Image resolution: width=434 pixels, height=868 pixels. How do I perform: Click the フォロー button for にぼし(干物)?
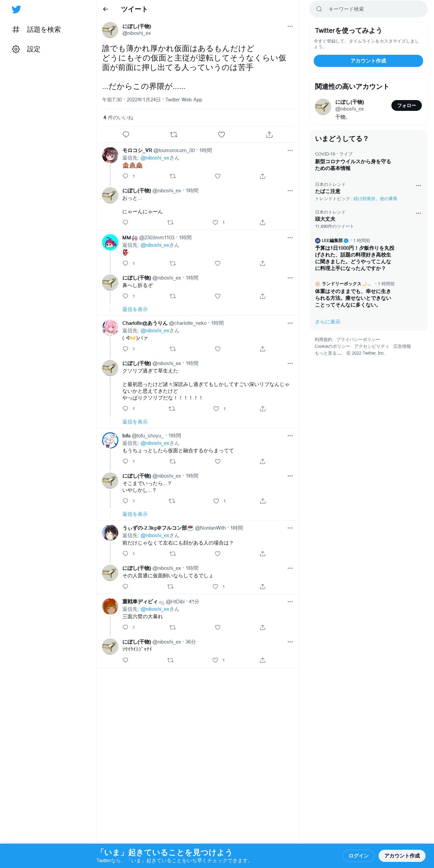[x=407, y=105]
